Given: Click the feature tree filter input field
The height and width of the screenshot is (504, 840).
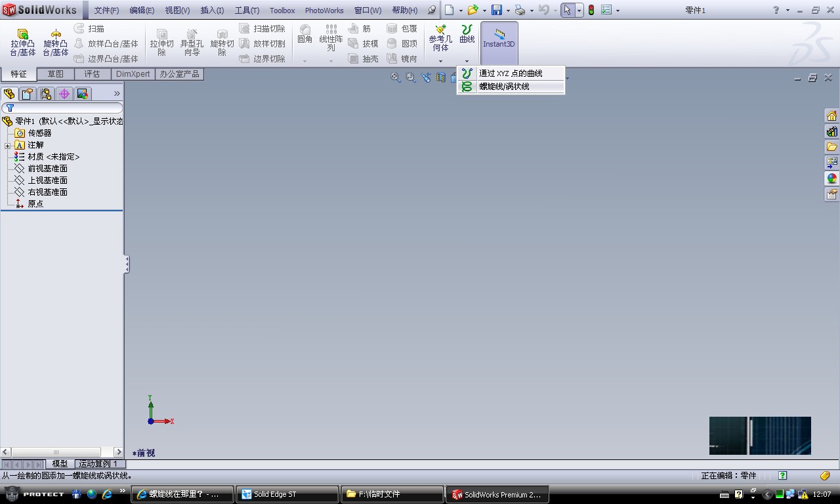Looking at the screenshot, I should (x=62, y=108).
